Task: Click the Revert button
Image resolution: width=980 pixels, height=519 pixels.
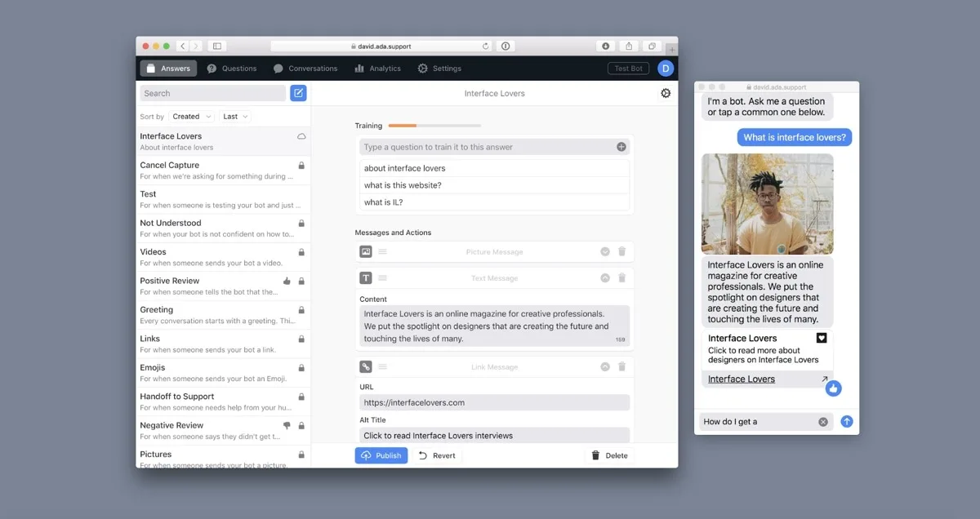Action: [x=437, y=455]
